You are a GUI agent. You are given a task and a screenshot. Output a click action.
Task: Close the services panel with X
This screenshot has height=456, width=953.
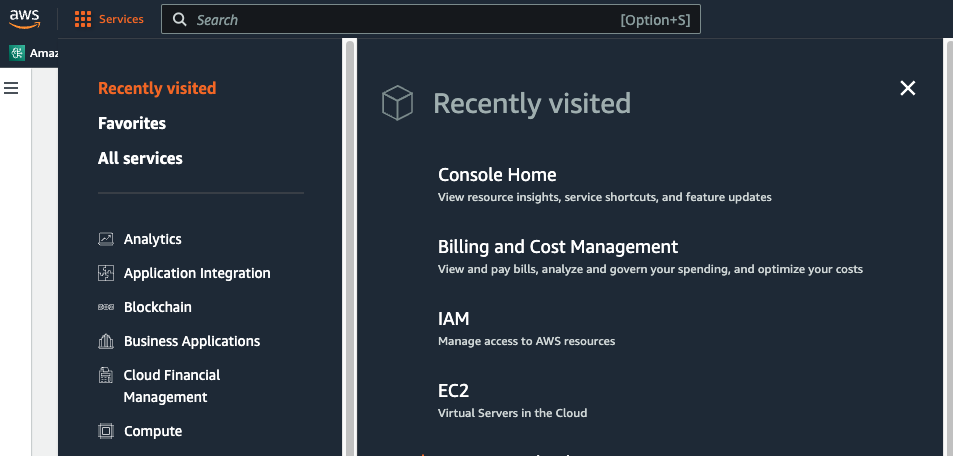coord(907,88)
